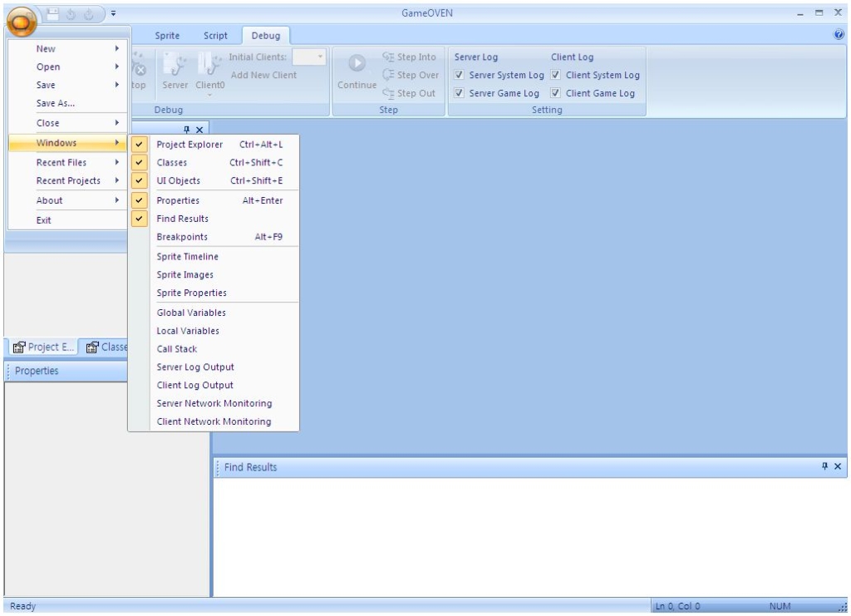Show the Global Variables window
Screen dimensions: 851x616
pyautogui.click(x=214, y=313)
